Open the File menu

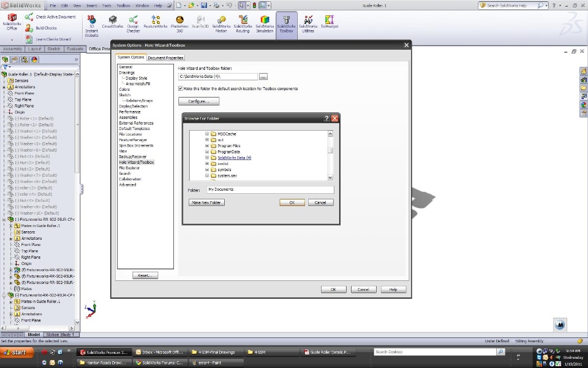[53, 6]
